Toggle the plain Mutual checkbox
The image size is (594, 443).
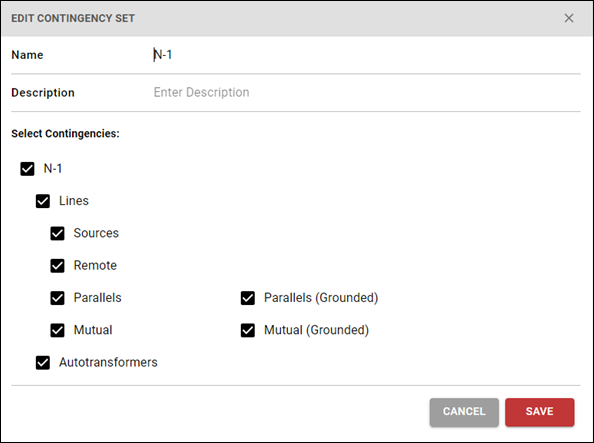pyautogui.click(x=58, y=330)
